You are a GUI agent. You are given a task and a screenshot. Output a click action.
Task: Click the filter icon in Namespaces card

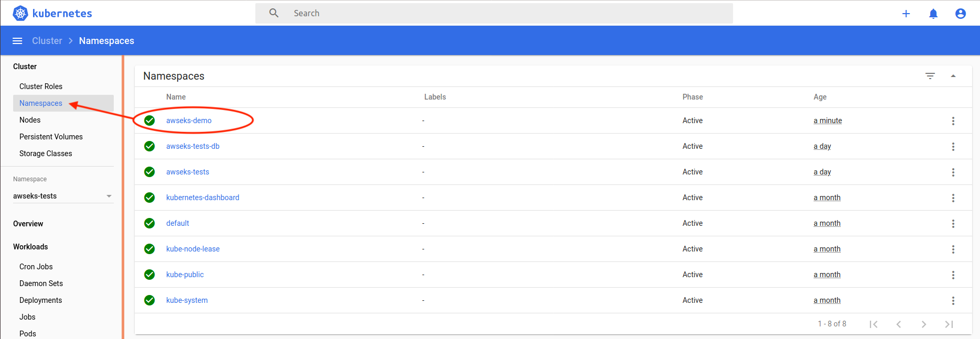pyautogui.click(x=930, y=76)
